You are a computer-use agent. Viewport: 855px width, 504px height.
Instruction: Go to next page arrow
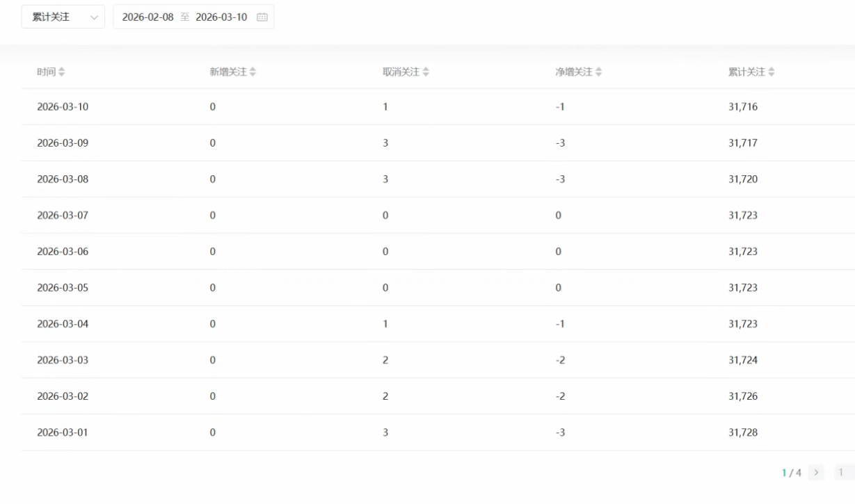[x=816, y=473]
